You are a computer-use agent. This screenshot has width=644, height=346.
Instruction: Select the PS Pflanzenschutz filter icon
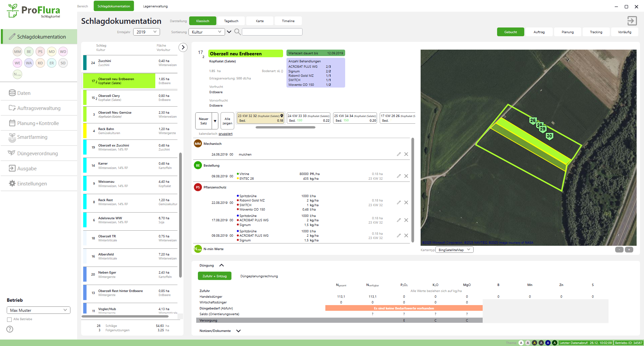(40, 52)
